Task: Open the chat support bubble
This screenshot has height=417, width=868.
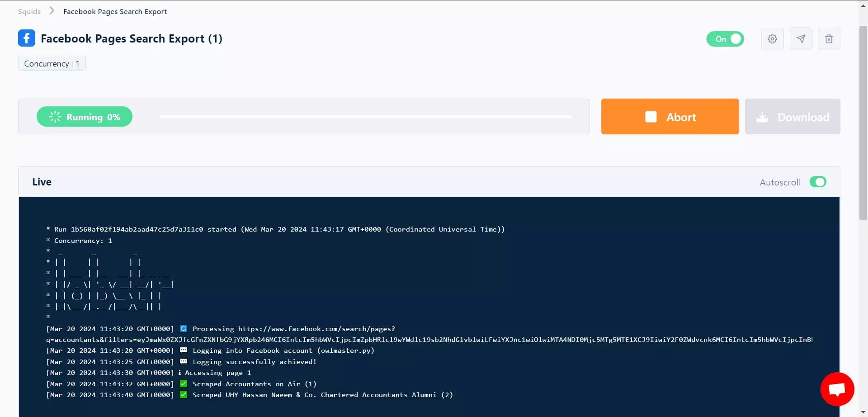Action: tap(837, 389)
